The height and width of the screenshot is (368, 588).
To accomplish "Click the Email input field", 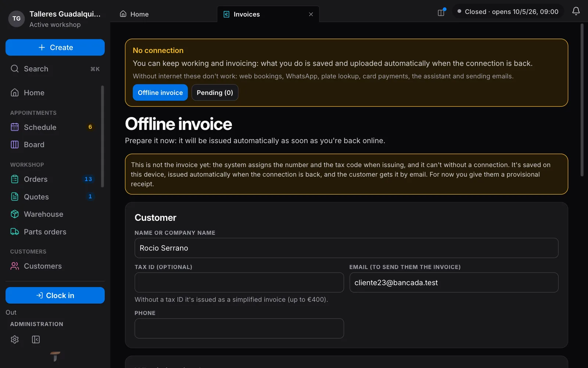I will [x=454, y=283].
